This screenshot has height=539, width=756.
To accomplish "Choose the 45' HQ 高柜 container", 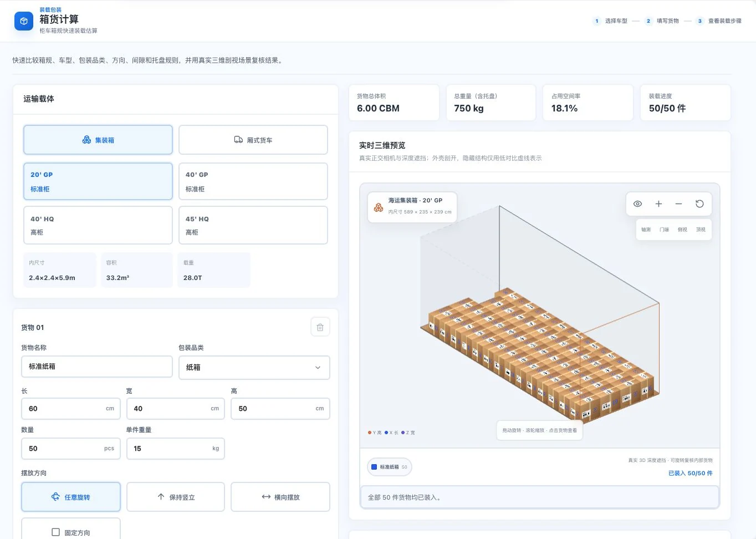I will click(253, 225).
